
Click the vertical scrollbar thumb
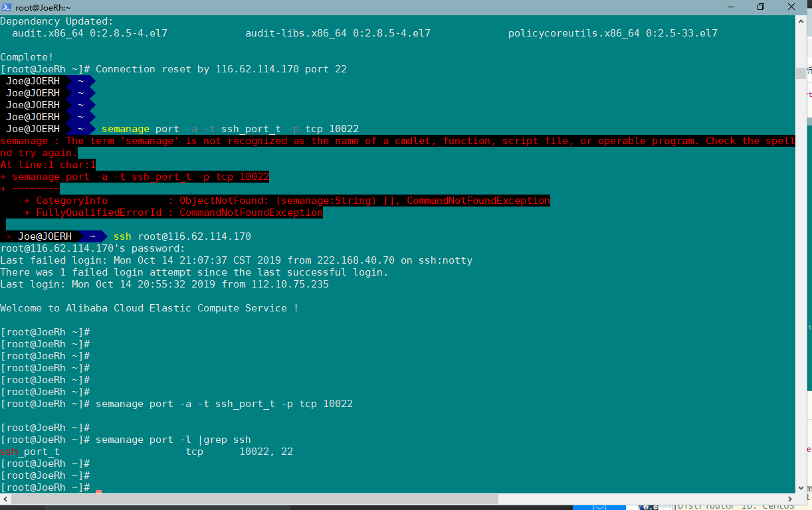tap(801, 266)
